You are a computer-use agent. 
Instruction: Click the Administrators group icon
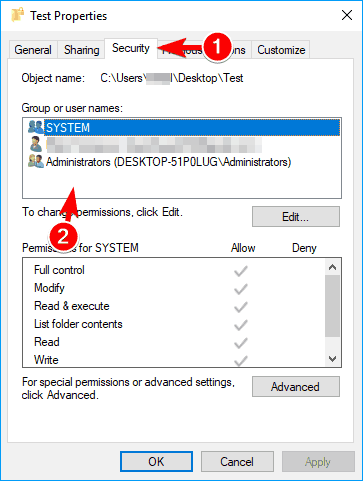pyautogui.click(x=36, y=162)
